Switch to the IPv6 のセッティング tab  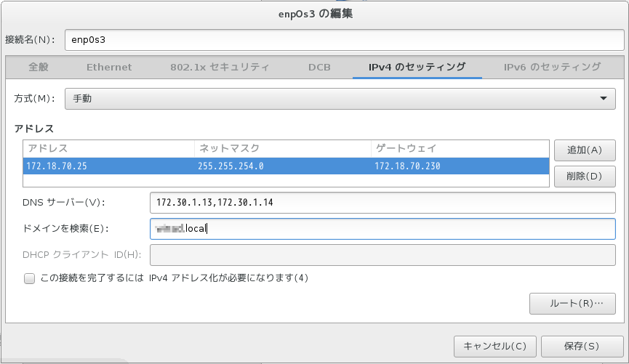pos(553,67)
